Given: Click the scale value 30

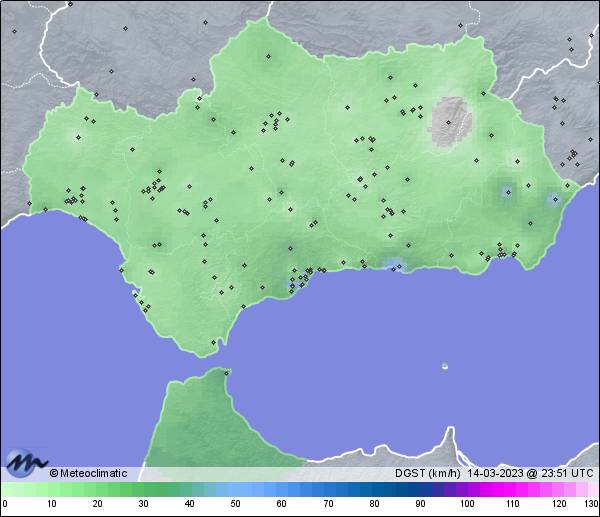Looking at the screenshot, I should (143, 503).
